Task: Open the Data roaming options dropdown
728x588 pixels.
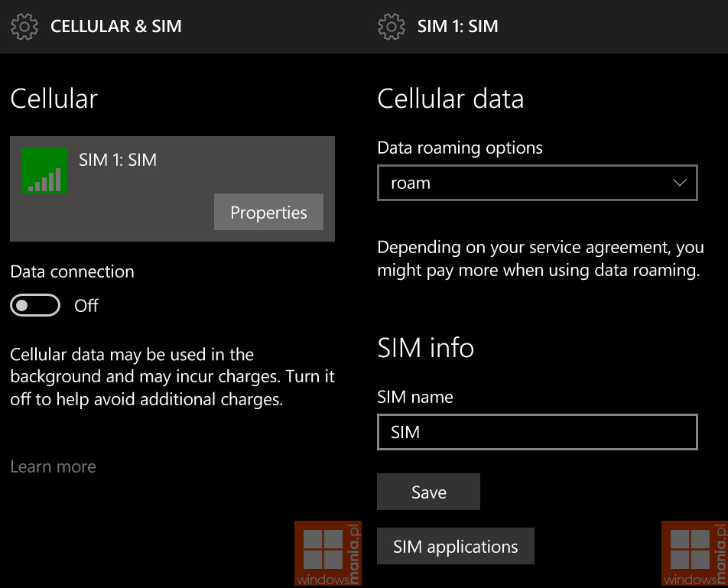Action: tap(537, 183)
